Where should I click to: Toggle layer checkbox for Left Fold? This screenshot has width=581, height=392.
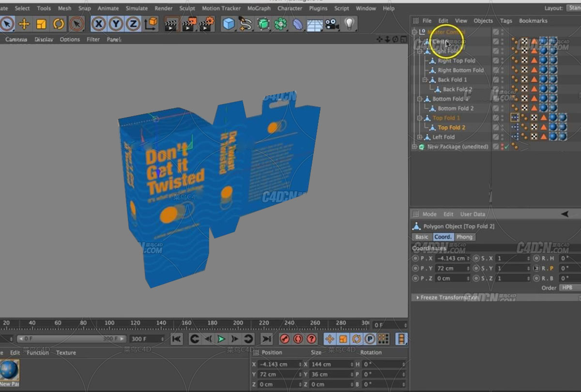pos(496,137)
